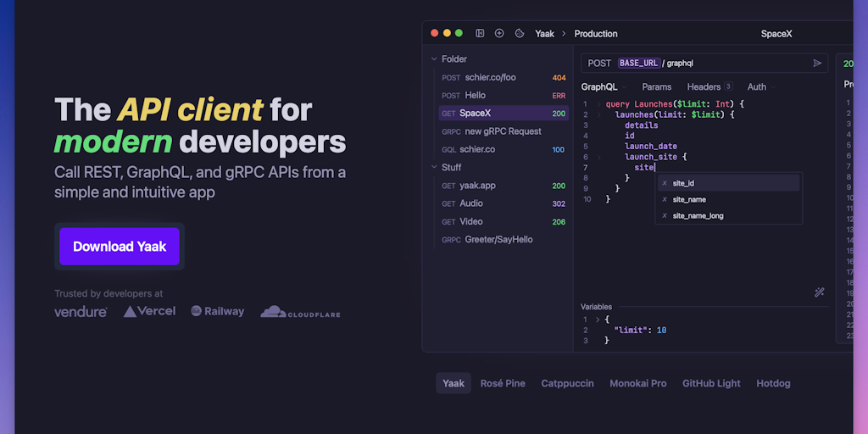Collapse the Stuff group in sidebar
868x434 pixels.
point(434,167)
